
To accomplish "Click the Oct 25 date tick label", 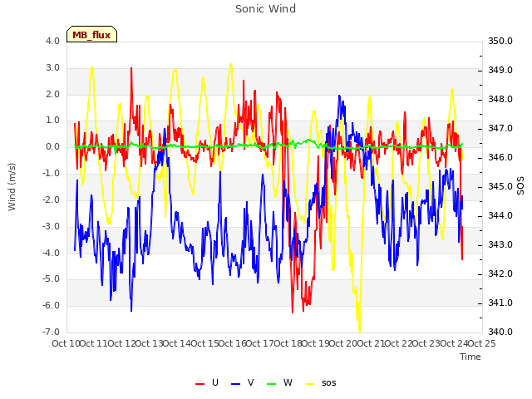I will 481,343.
